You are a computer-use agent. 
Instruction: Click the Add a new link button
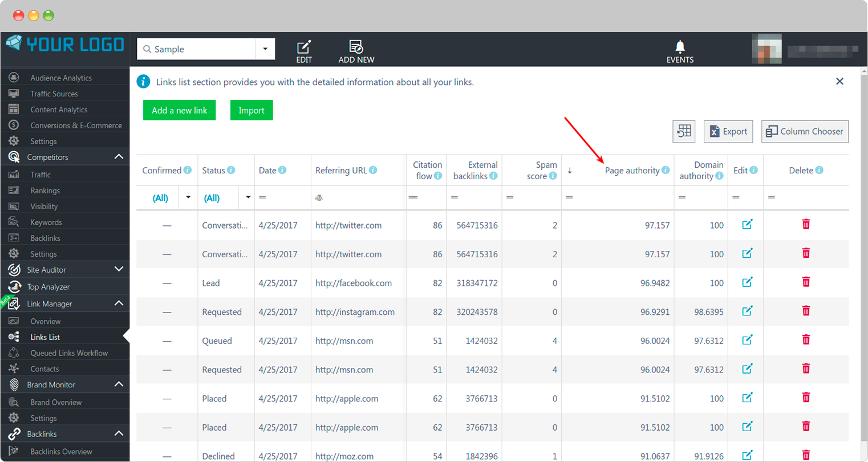(x=179, y=110)
